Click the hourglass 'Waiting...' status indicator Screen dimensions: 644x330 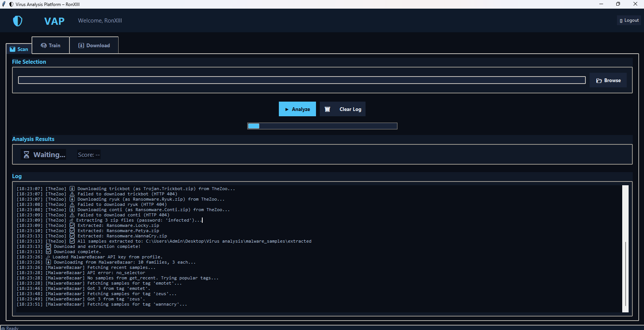44,154
